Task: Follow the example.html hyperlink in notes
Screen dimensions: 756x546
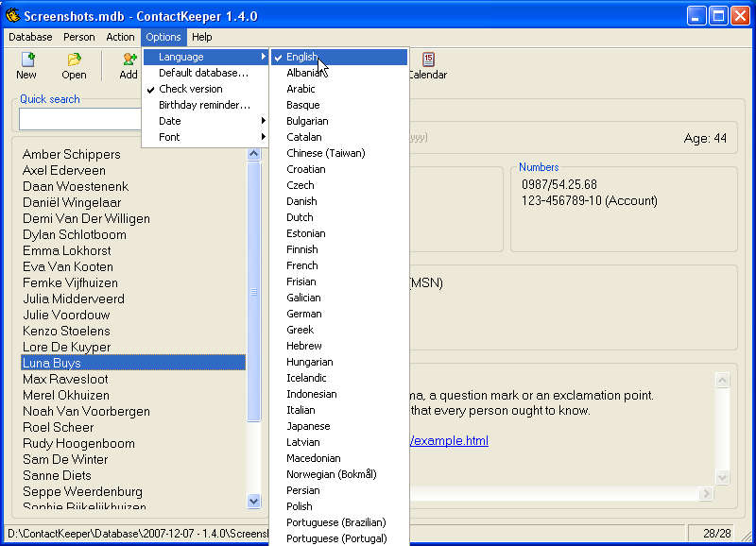Action: point(449,440)
